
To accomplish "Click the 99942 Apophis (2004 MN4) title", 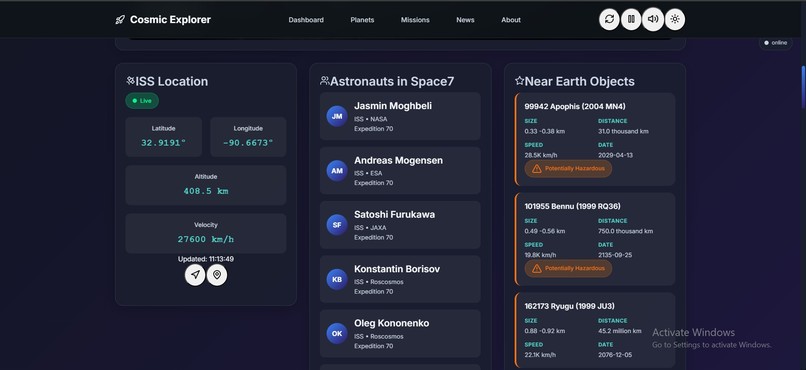I will [x=575, y=106].
